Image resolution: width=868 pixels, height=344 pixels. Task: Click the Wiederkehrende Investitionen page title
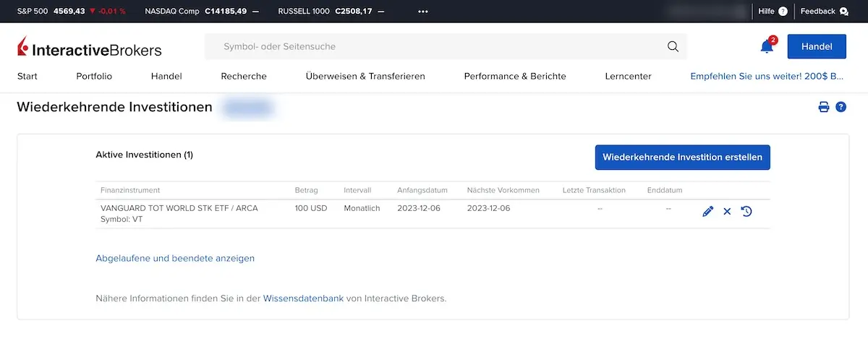[x=114, y=107]
